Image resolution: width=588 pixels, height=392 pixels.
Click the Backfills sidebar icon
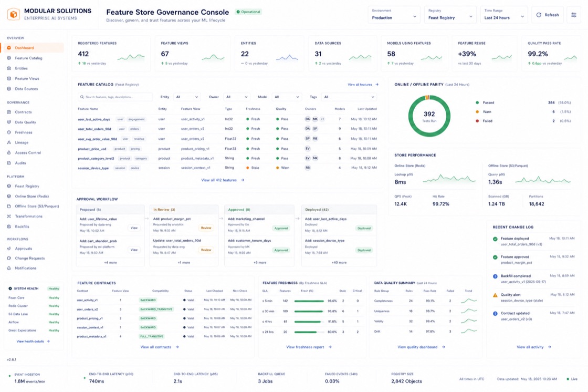[x=9, y=226]
